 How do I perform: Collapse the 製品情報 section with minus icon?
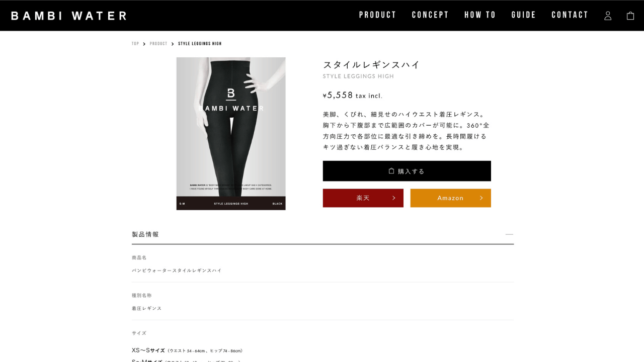[x=510, y=234]
